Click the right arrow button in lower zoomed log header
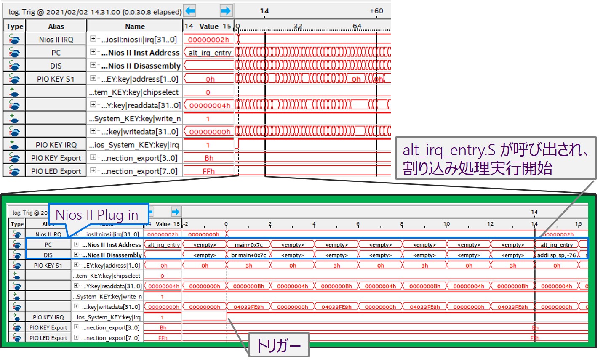This screenshot has width=603, height=364. coord(176,212)
